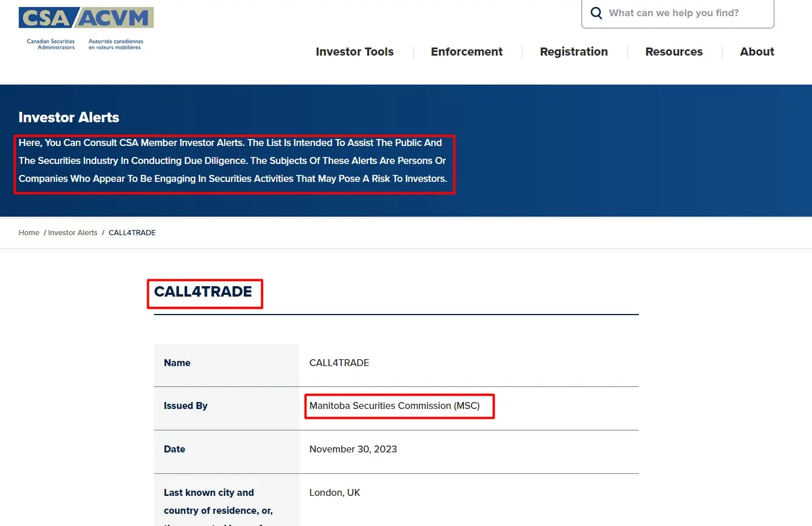
Task: Select the CALL4TRADE breadcrumb text
Action: pyautogui.click(x=132, y=232)
